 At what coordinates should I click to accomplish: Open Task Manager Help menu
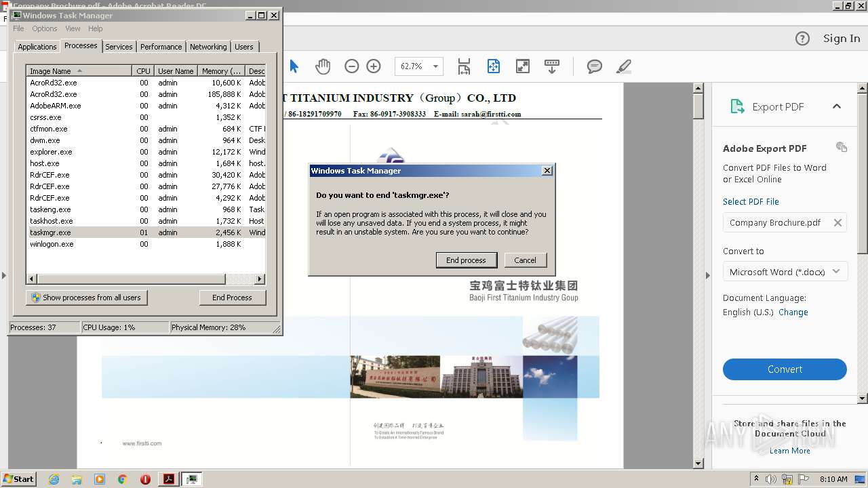96,28
